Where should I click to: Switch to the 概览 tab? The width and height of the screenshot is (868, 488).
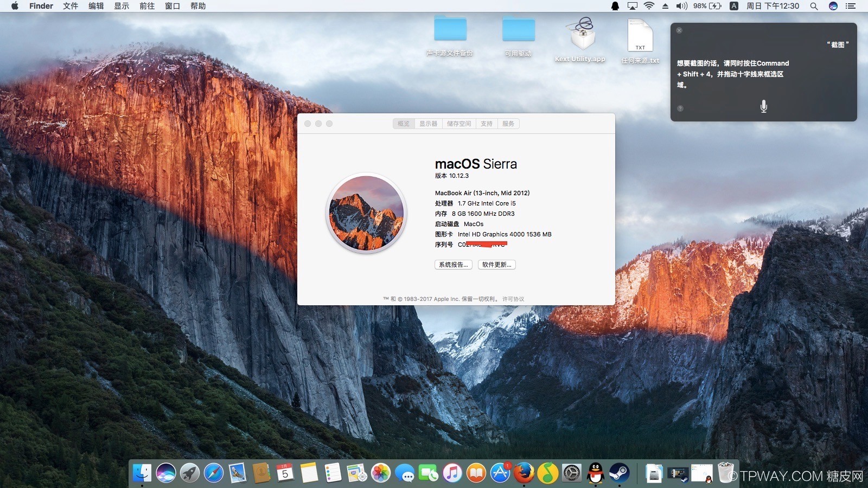(404, 124)
